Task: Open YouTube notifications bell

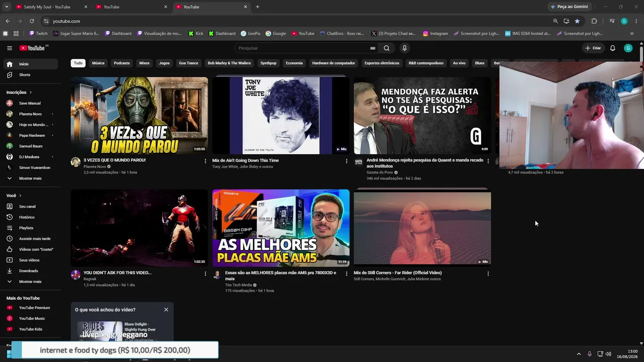Action: [x=612, y=48]
